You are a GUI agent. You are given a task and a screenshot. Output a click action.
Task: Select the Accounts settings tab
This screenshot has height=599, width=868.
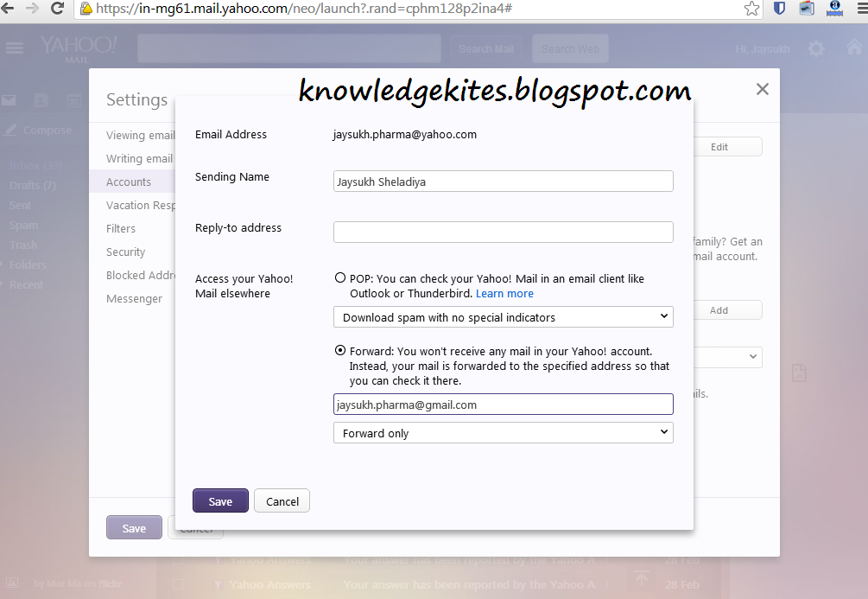pyautogui.click(x=132, y=182)
